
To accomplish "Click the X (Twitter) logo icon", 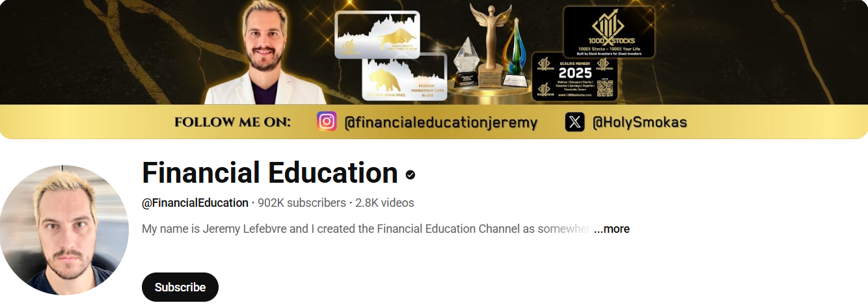I will [575, 122].
